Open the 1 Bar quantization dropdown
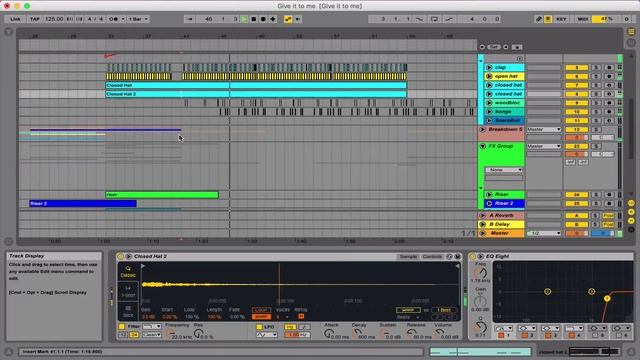 point(138,19)
